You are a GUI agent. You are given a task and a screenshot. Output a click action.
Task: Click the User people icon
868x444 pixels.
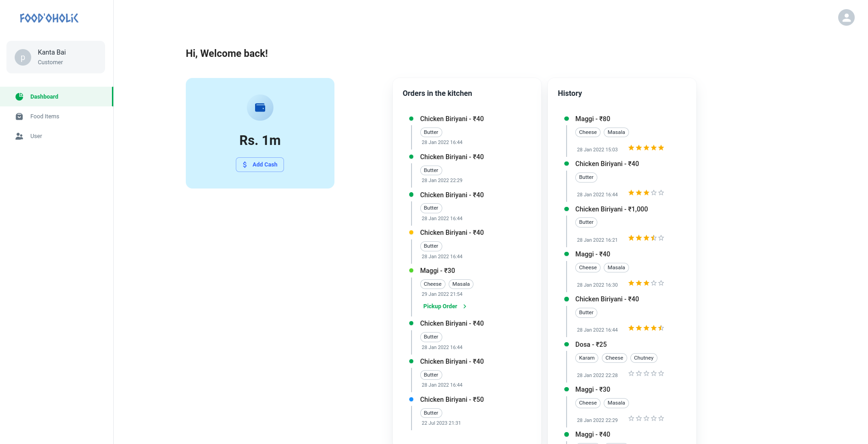point(19,136)
